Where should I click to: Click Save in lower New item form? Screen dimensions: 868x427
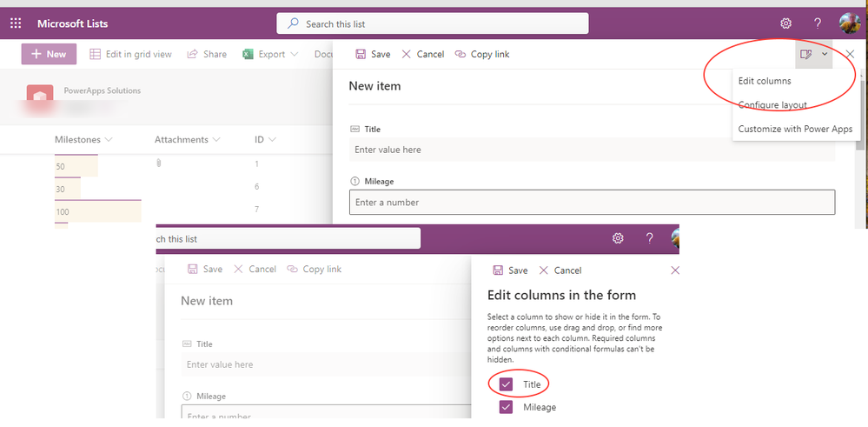pos(205,270)
